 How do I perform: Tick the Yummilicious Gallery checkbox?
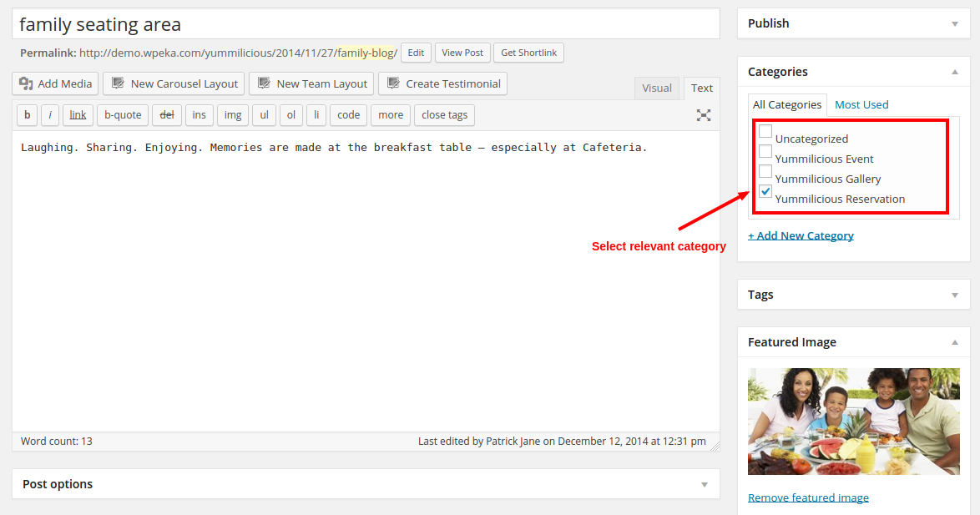pos(765,172)
